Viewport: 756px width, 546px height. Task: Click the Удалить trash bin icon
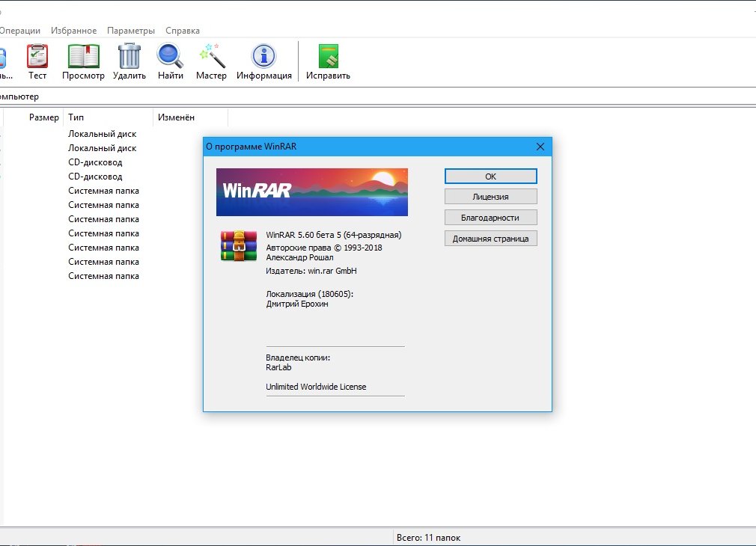pyautogui.click(x=129, y=56)
